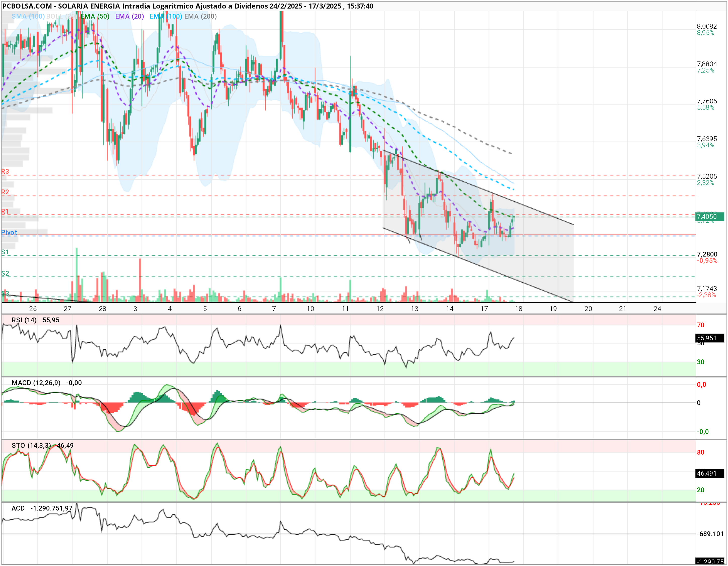Screen dimensions: 728x566
Task: Select date 17 on the time axis
Action: pos(484,309)
